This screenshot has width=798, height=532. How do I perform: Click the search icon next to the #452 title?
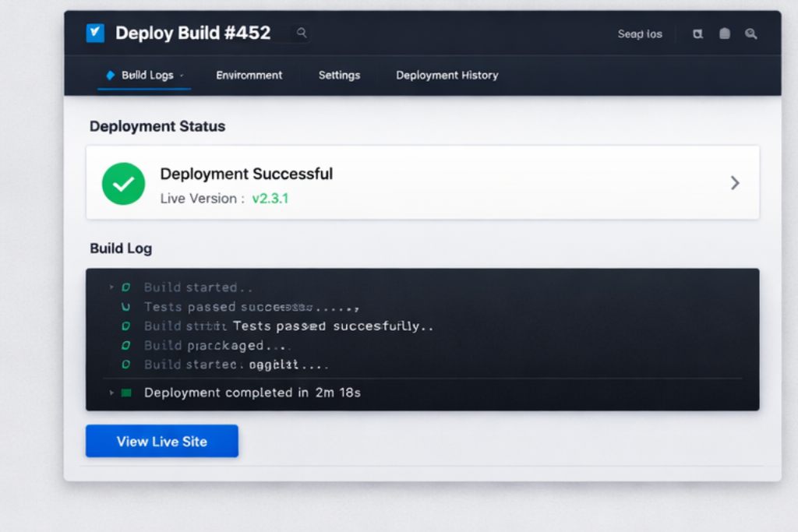point(302,33)
